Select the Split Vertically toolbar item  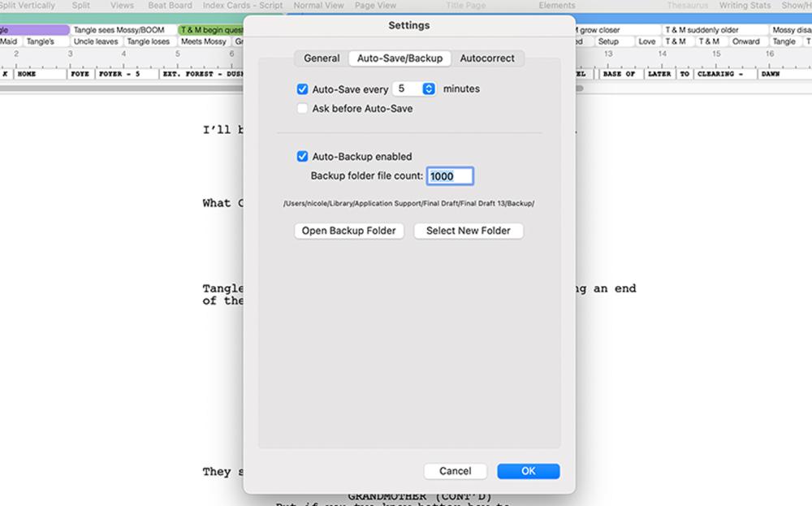28,6
